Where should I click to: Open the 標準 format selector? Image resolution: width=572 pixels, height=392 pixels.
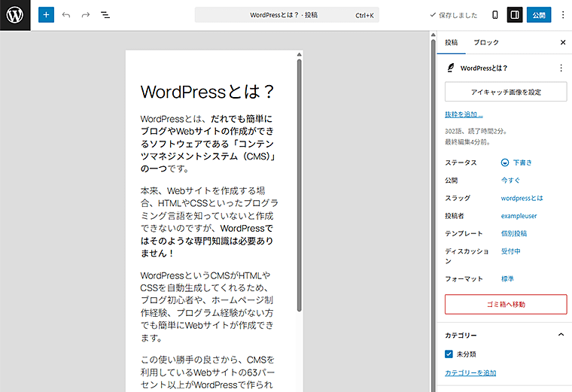507,279
